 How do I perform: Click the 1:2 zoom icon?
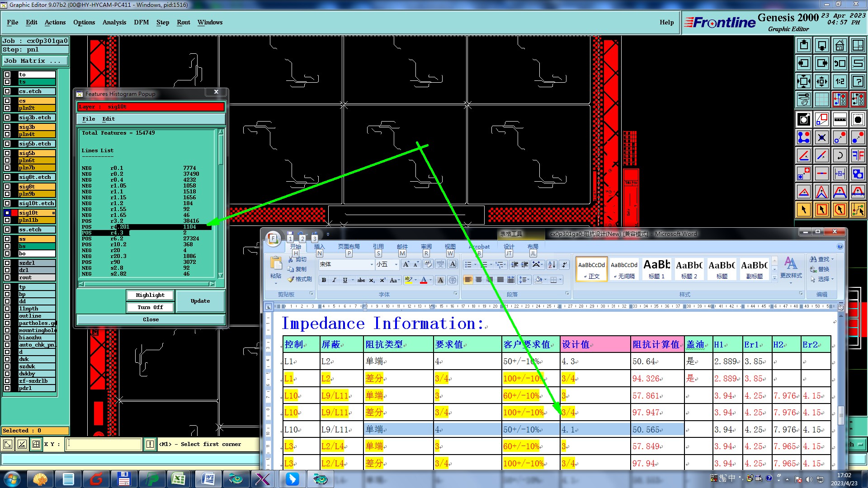point(840,81)
